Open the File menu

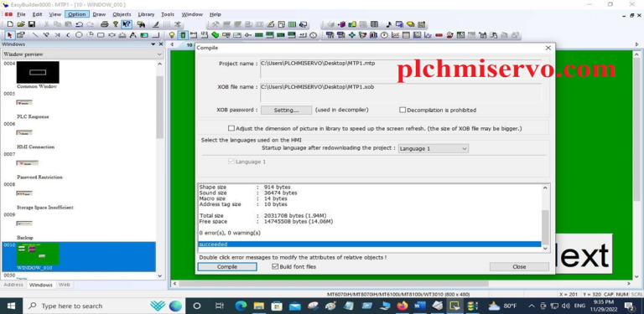[x=21, y=14]
